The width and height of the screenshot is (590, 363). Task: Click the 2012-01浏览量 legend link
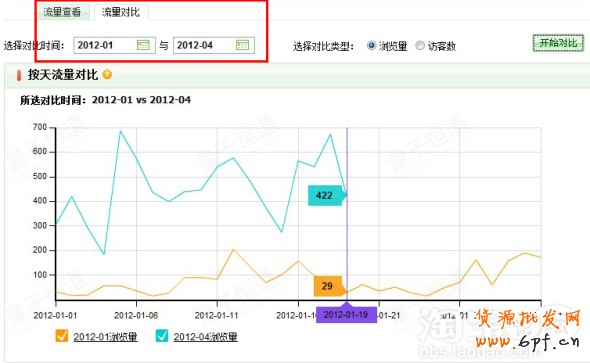(105, 336)
